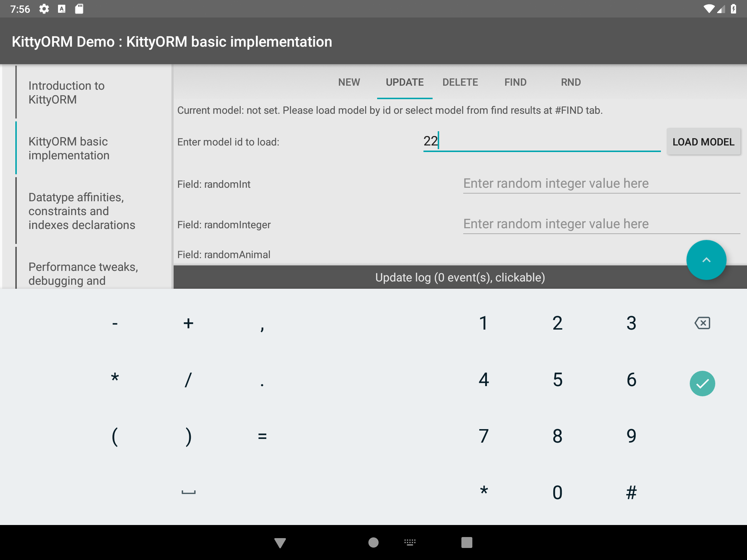Viewport: 747px width, 560px height.
Task: Tap the 7 key on keypad
Action: point(484,436)
